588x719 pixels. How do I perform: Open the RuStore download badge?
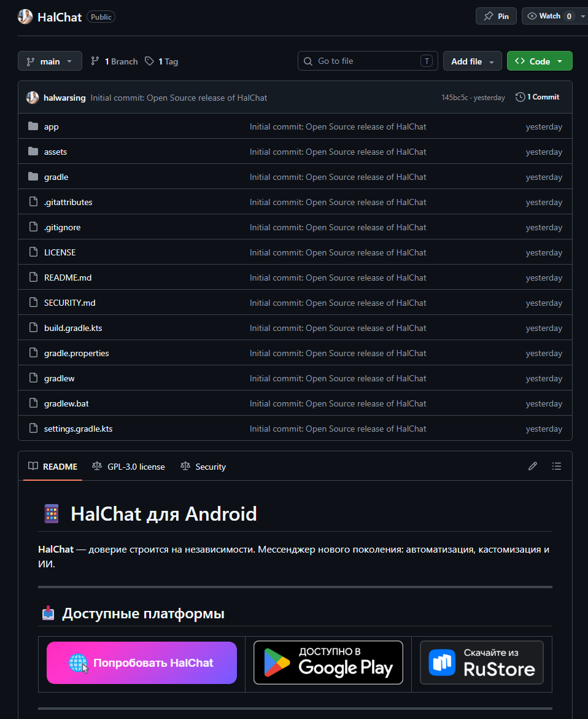point(482,663)
